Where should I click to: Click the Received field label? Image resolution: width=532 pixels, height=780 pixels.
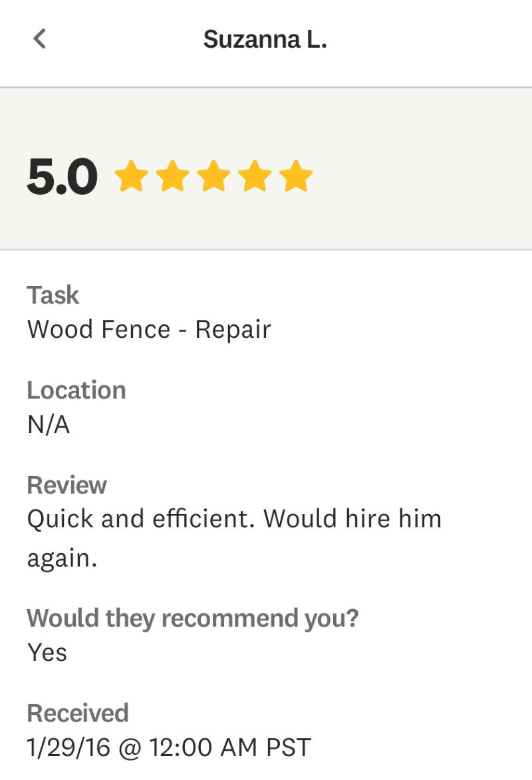(77, 713)
